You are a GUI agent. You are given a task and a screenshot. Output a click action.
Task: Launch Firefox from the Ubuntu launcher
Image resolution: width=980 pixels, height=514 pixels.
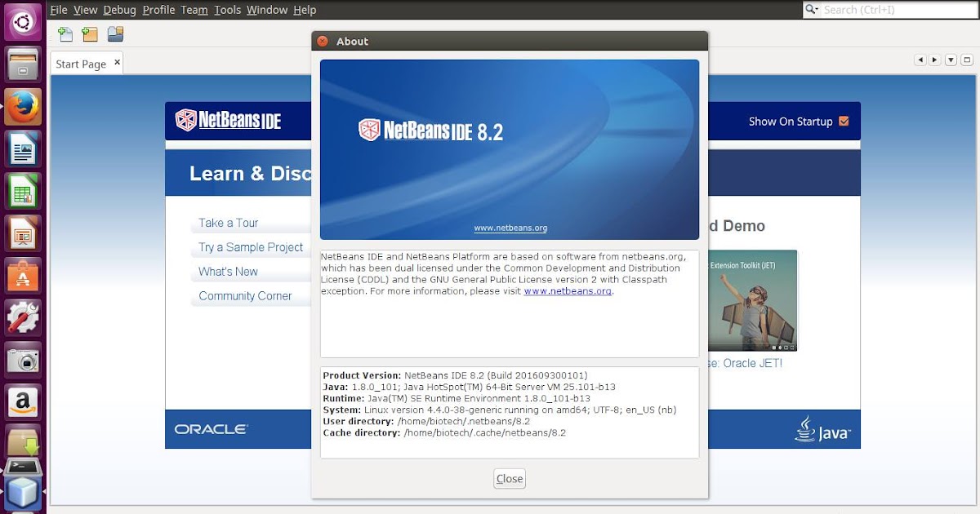click(23, 106)
